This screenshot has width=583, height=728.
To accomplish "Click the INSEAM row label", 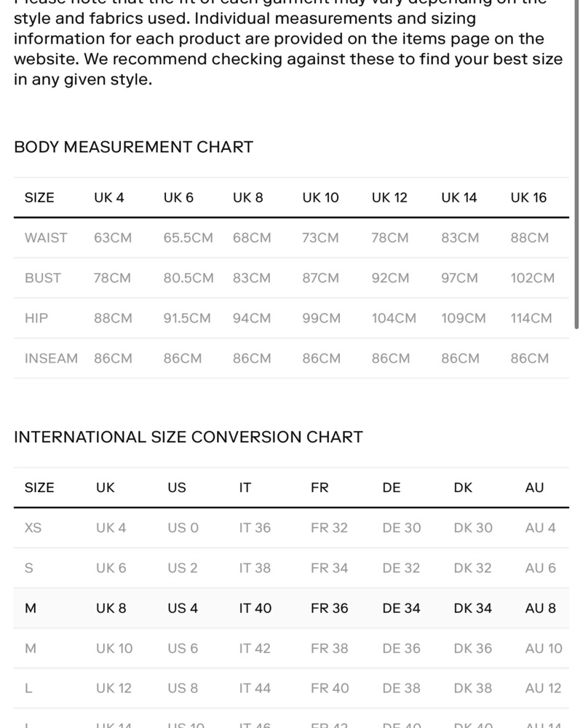I will point(51,358).
